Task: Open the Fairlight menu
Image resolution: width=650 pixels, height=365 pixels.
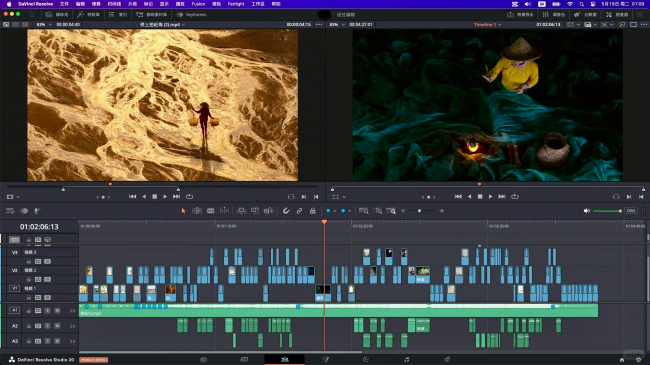Action: coord(236,4)
